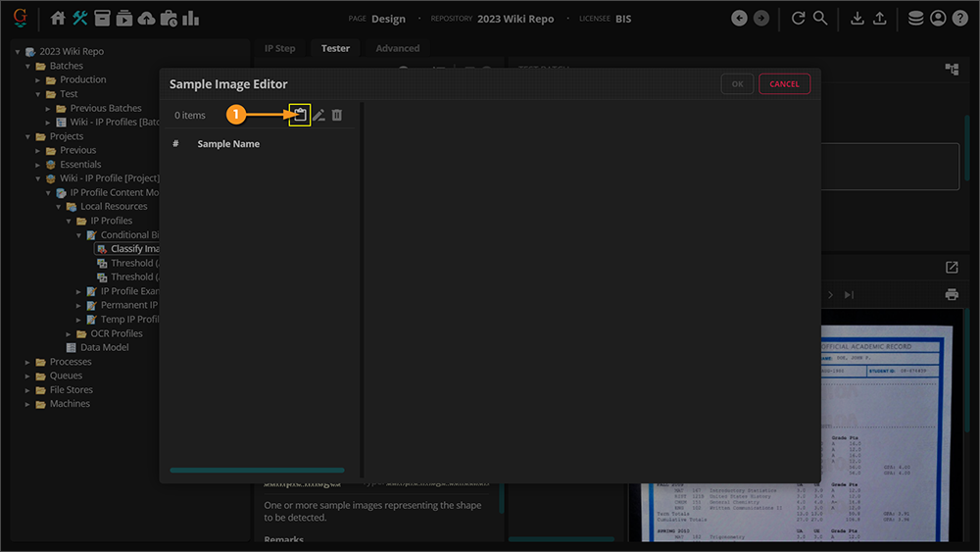Screen dimensions: 980x552
Task: Select Data Model in the tree
Action: click(x=104, y=347)
